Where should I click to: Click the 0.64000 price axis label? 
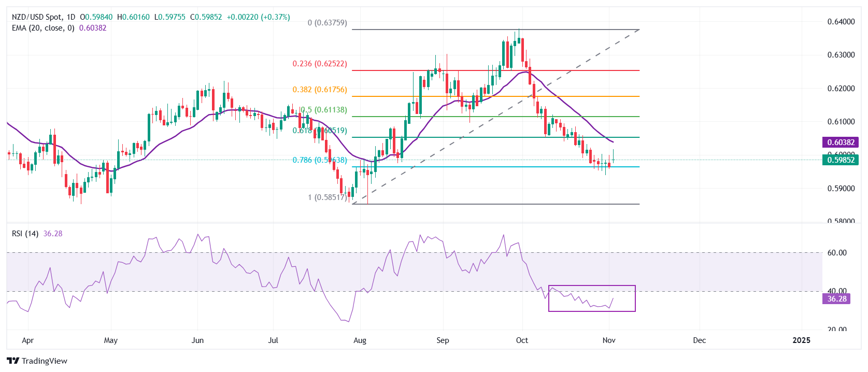tap(841, 22)
